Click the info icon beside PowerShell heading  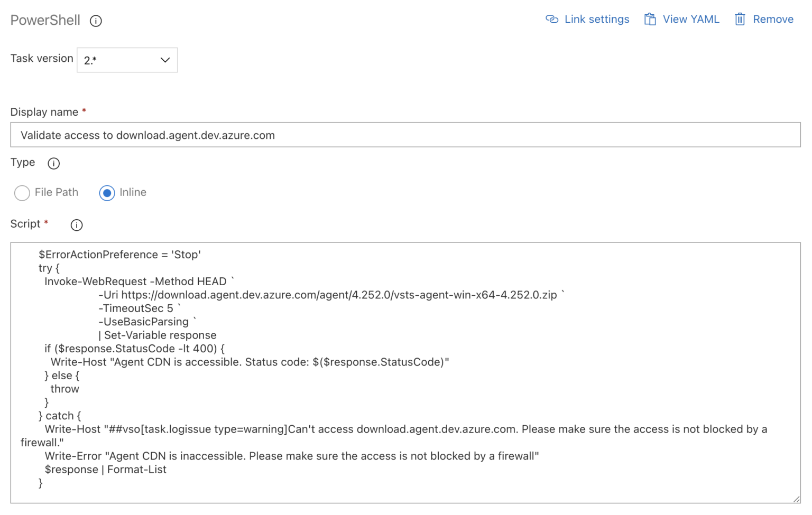pyautogui.click(x=96, y=21)
